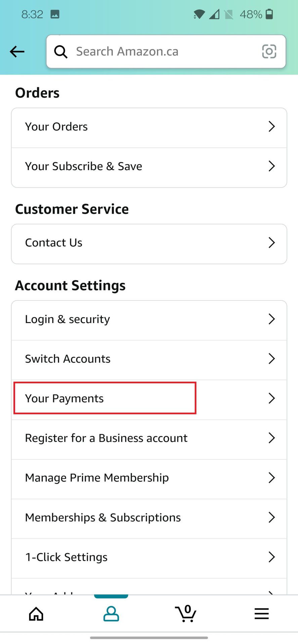Screen dimensions: 298x644
Task: Tap the battery status icon
Action: (269, 14)
